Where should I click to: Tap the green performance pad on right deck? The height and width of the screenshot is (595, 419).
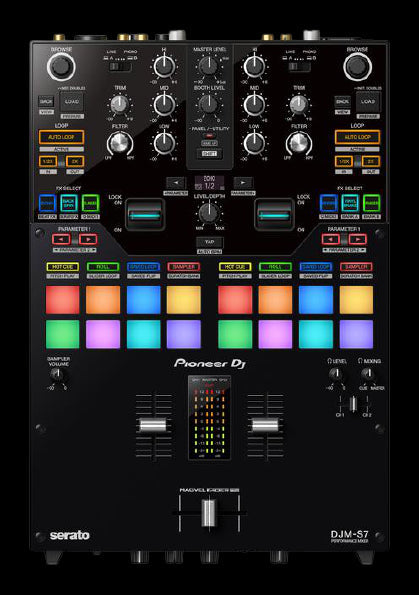coord(235,334)
